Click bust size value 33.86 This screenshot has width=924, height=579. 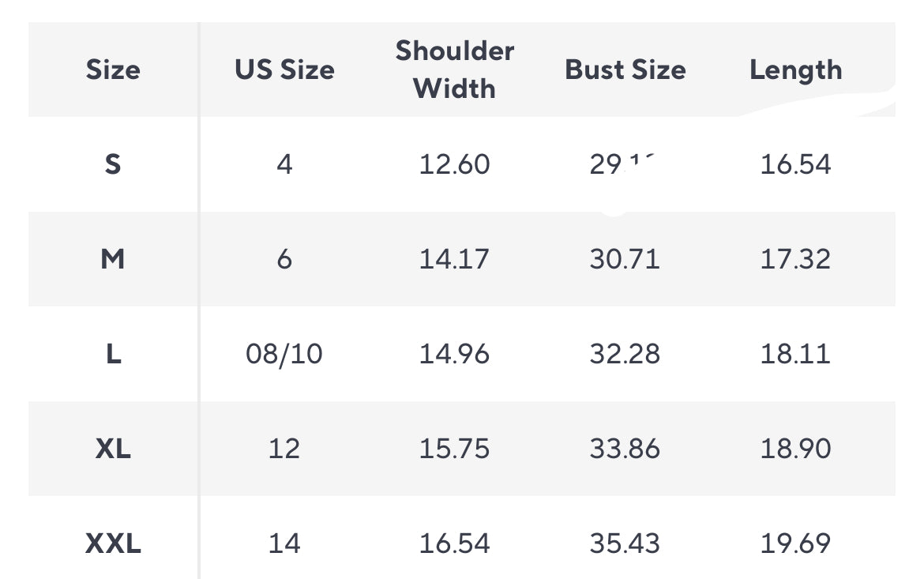coord(625,449)
